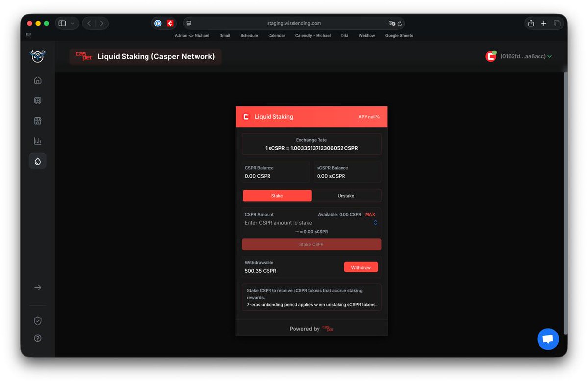Open the Safari sidebar options dropdown arrow
The image size is (588, 384).
tap(73, 23)
